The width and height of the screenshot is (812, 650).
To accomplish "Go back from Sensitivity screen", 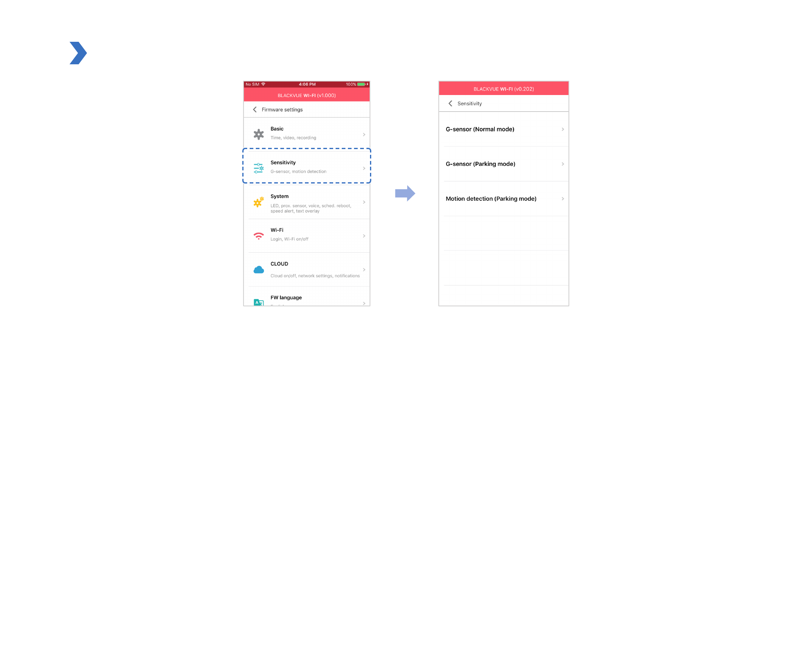I will pos(450,103).
